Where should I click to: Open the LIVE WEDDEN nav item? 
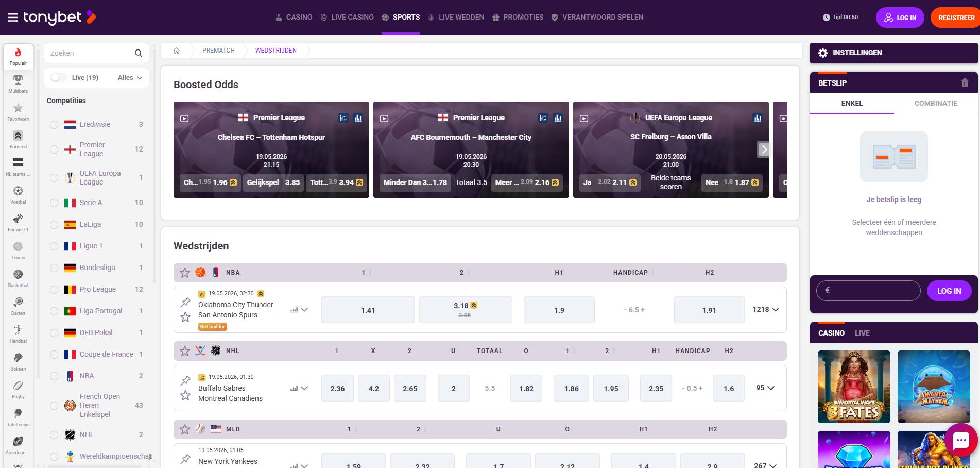coord(456,18)
